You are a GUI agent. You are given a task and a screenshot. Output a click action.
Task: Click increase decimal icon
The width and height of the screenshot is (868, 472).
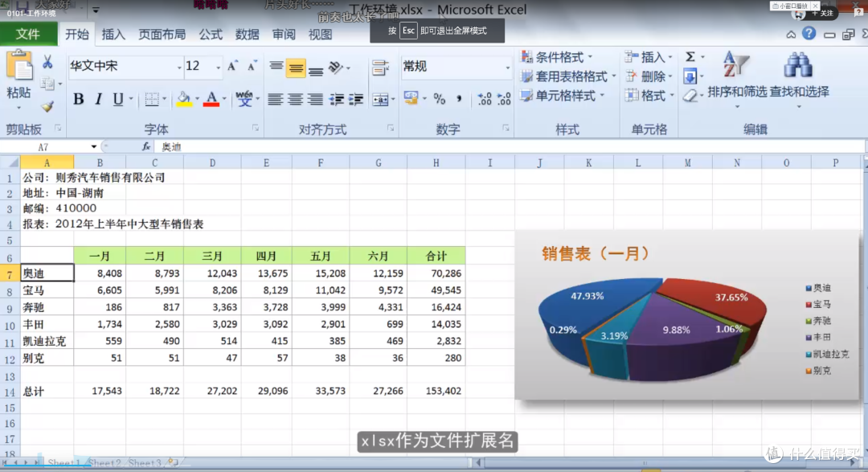485,99
